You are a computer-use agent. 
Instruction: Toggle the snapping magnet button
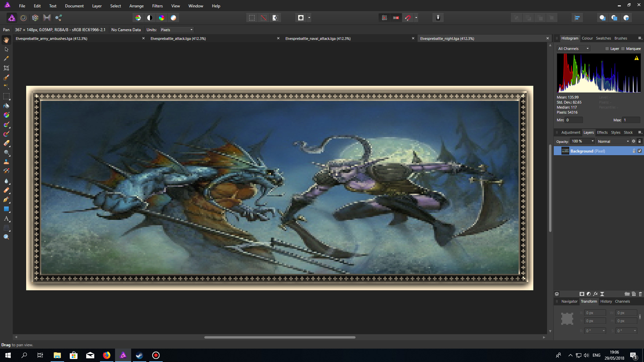pos(408,18)
